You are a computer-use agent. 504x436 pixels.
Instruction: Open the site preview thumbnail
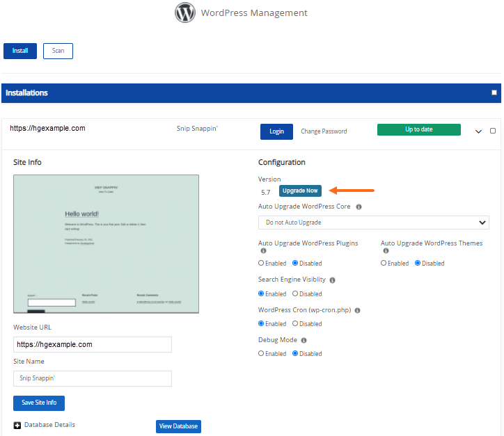(x=106, y=244)
